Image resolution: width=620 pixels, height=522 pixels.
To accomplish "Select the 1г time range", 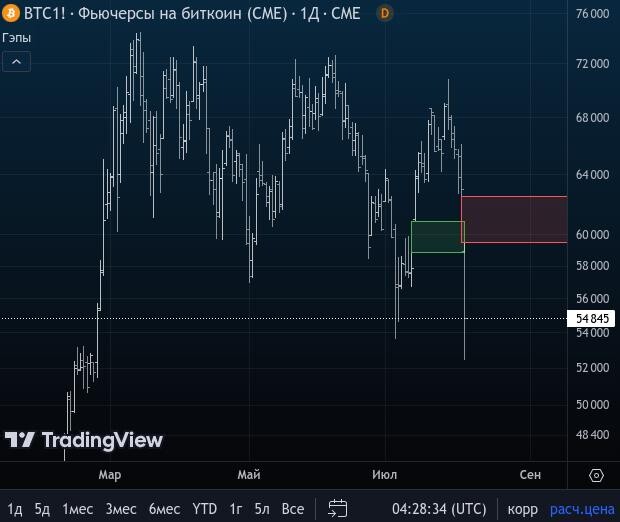I will pos(236,509).
